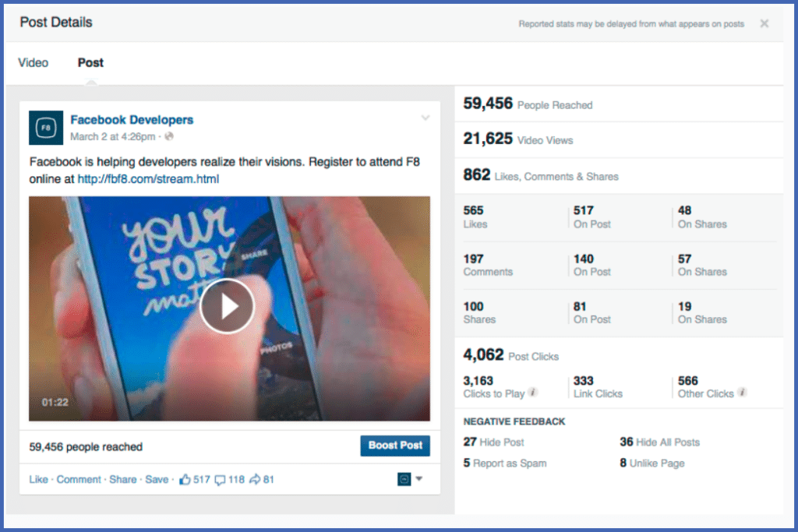Click the embed icon at the post's bottom right

click(x=404, y=479)
